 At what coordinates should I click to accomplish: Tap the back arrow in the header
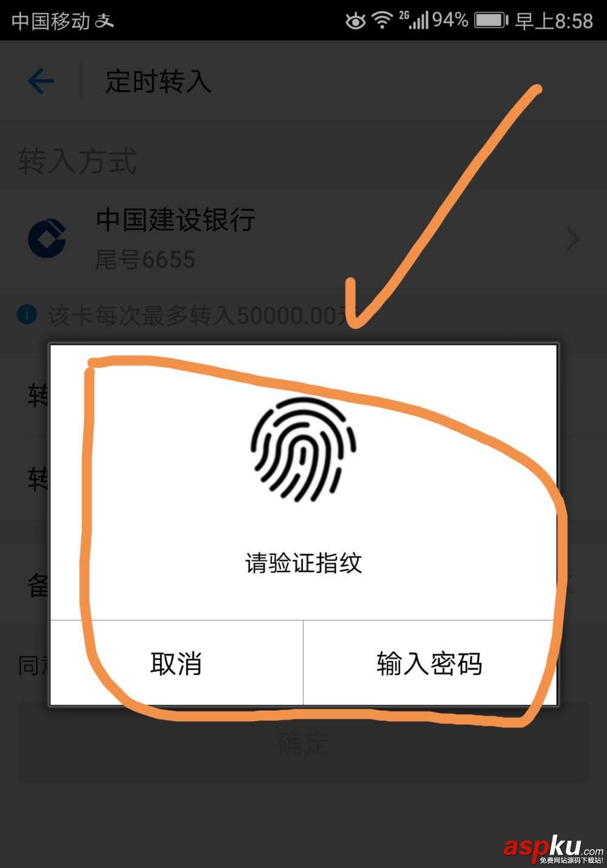pos(41,81)
